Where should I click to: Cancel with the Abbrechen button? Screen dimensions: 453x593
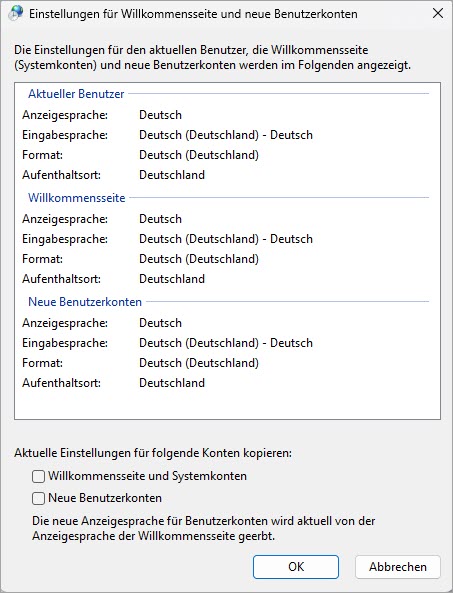click(398, 567)
